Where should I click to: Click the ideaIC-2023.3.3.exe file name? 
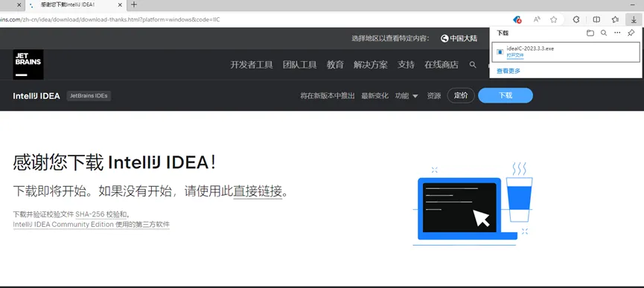pos(530,48)
